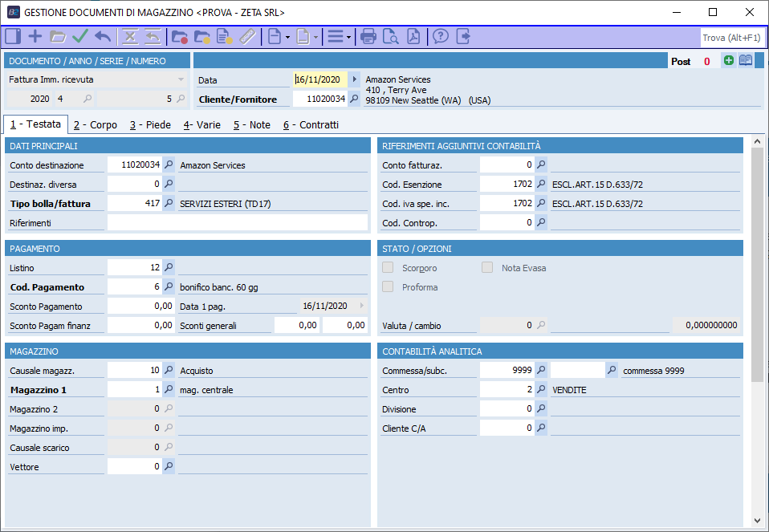Viewport: 769px width, 532px height.
Task: Switch to the 2 - Corpo tab
Action: tap(96, 125)
